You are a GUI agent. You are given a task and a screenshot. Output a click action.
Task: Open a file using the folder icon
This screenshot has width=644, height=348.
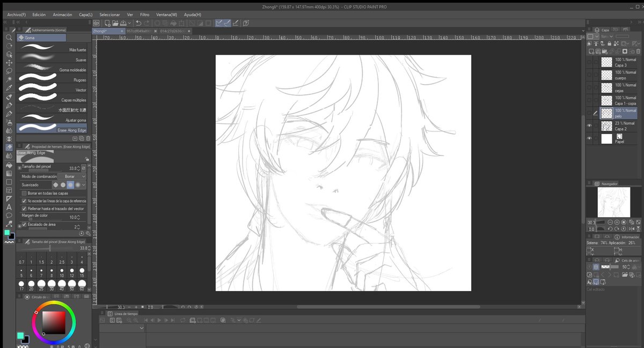(x=115, y=23)
